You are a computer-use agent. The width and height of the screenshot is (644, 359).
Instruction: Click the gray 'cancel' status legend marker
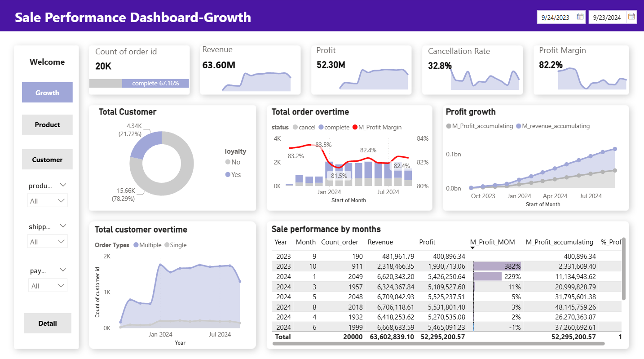pyautogui.click(x=295, y=127)
